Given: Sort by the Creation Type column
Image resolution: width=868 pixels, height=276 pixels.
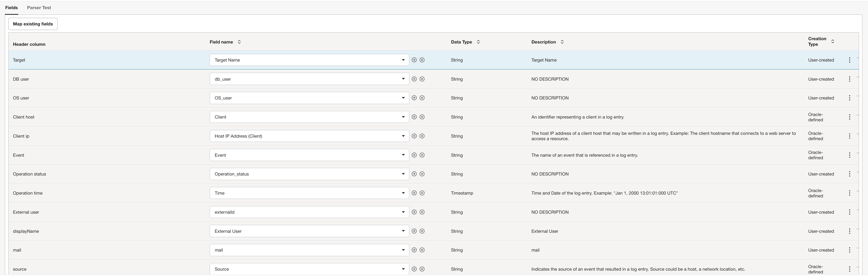Looking at the screenshot, I should tap(833, 41).
